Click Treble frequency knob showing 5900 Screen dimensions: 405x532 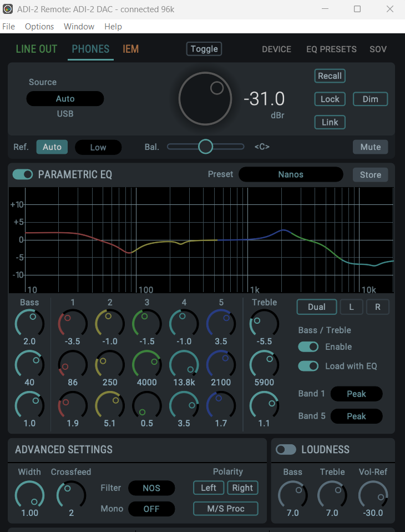[x=264, y=364]
